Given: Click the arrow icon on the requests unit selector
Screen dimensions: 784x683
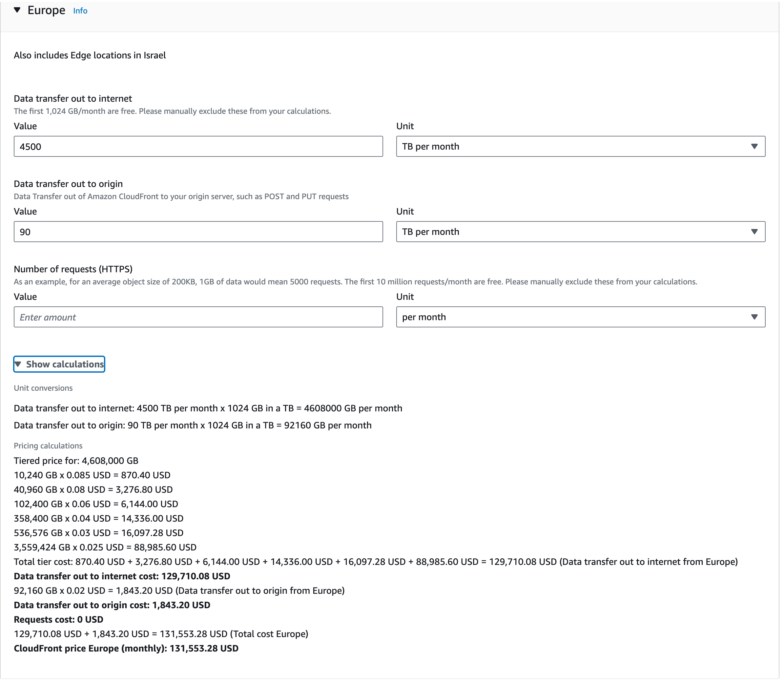Looking at the screenshot, I should click(754, 318).
